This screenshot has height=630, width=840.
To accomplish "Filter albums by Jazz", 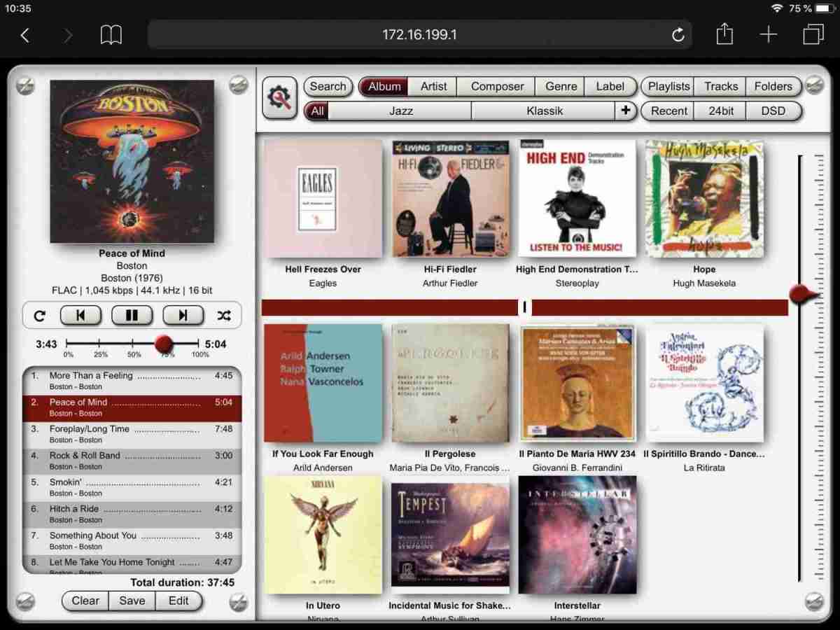I will click(400, 111).
